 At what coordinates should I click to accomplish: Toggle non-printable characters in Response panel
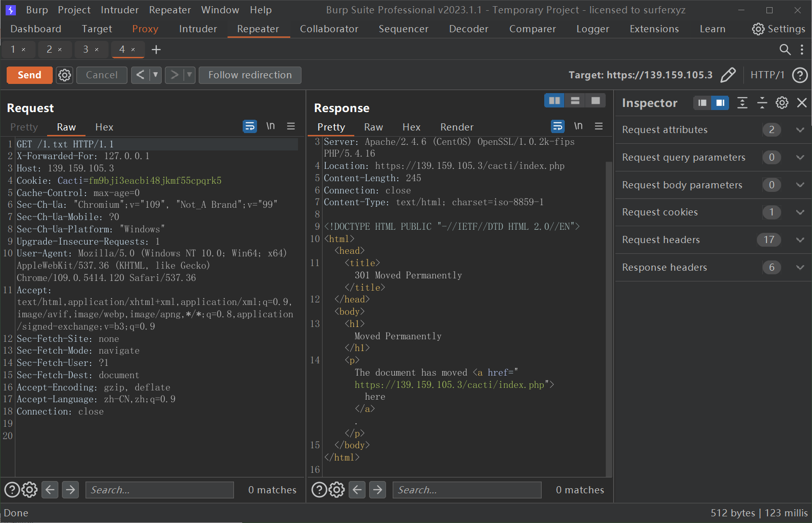[578, 126]
